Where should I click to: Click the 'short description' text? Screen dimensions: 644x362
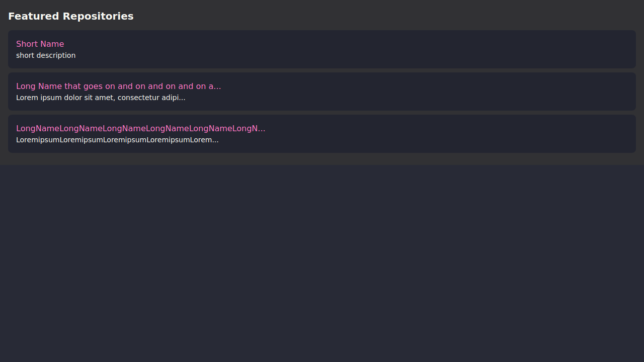pyautogui.click(x=46, y=55)
